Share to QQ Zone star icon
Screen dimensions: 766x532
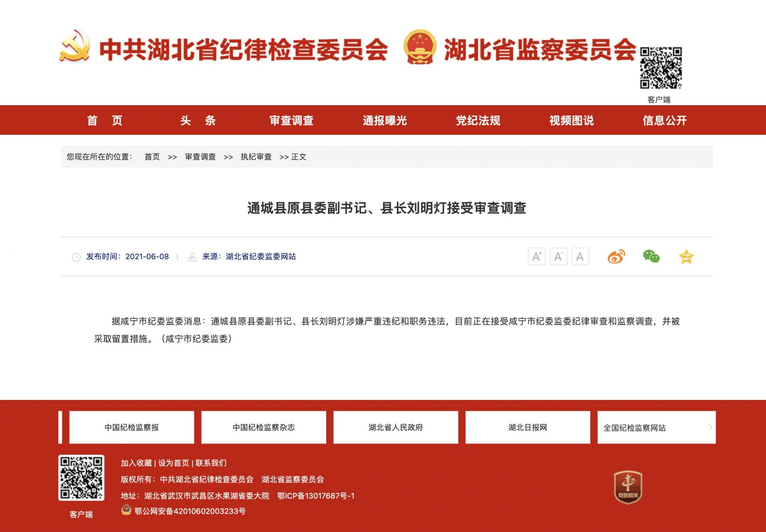tap(686, 256)
